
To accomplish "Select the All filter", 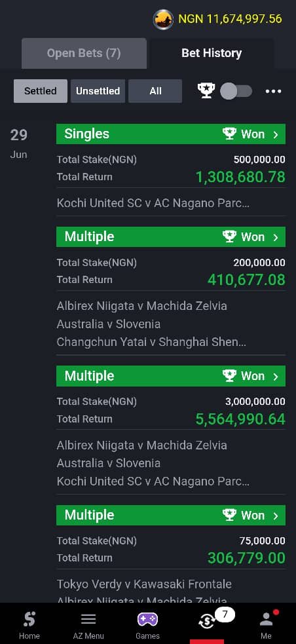I will pyautogui.click(x=155, y=91).
